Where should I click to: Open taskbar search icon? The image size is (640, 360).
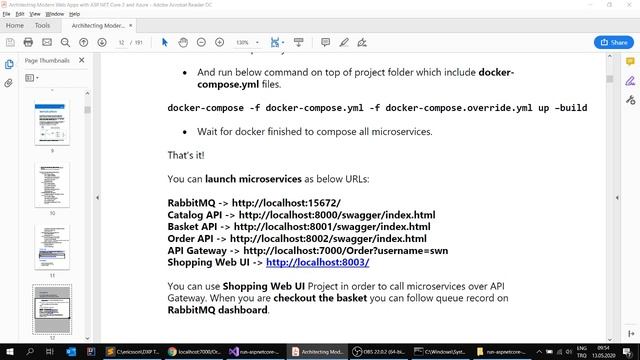[x=30, y=351]
